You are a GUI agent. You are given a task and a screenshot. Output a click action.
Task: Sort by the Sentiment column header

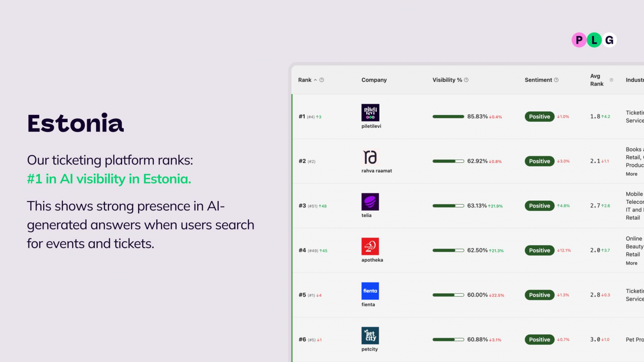click(538, 80)
